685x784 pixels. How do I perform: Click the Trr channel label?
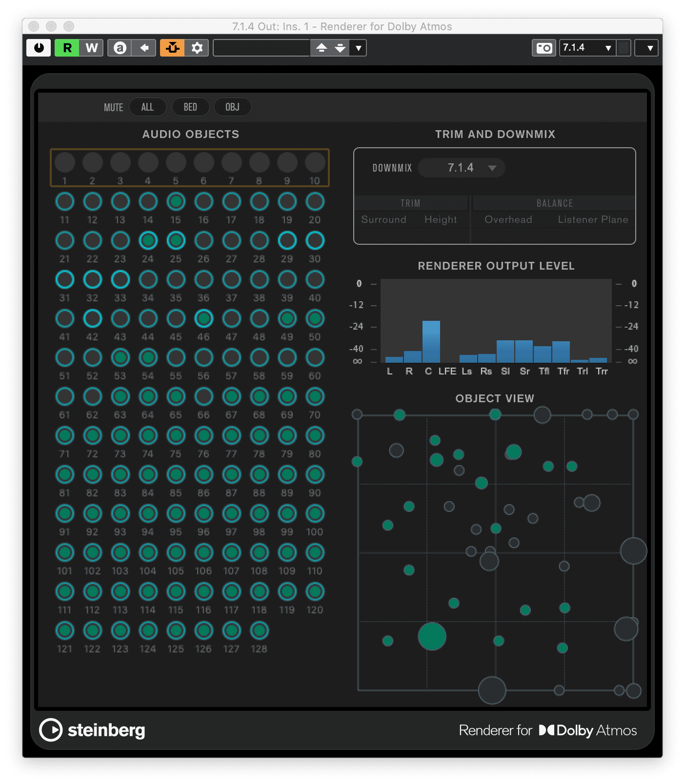pos(602,372)
